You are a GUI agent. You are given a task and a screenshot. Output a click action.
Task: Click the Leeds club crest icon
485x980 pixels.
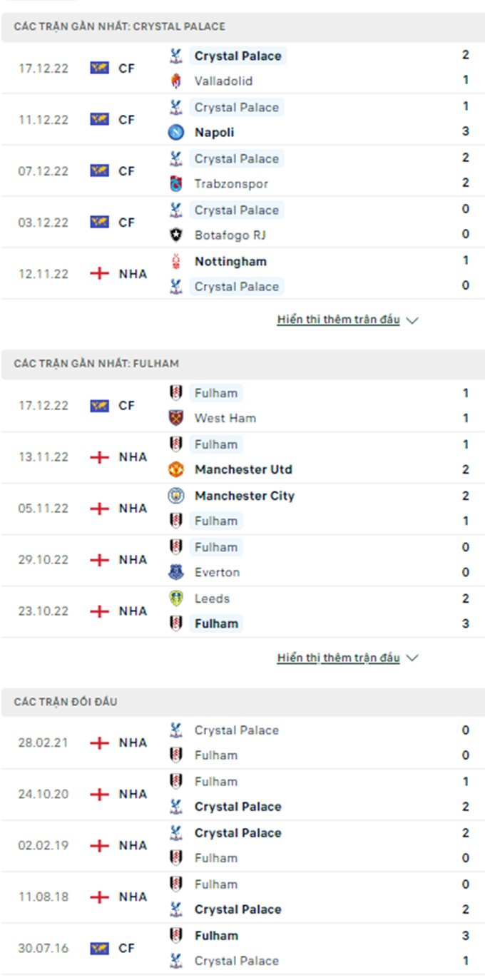pyautogui.click(x=175, y=598)
